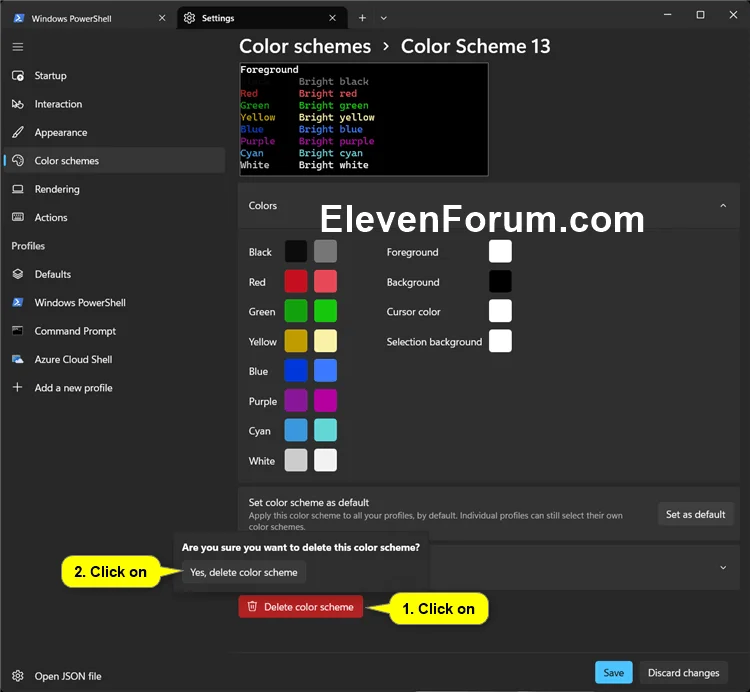This screenshot has width=750, height=692.
Task: Pick the Green color swatch
Action: [x=296, y=311]
